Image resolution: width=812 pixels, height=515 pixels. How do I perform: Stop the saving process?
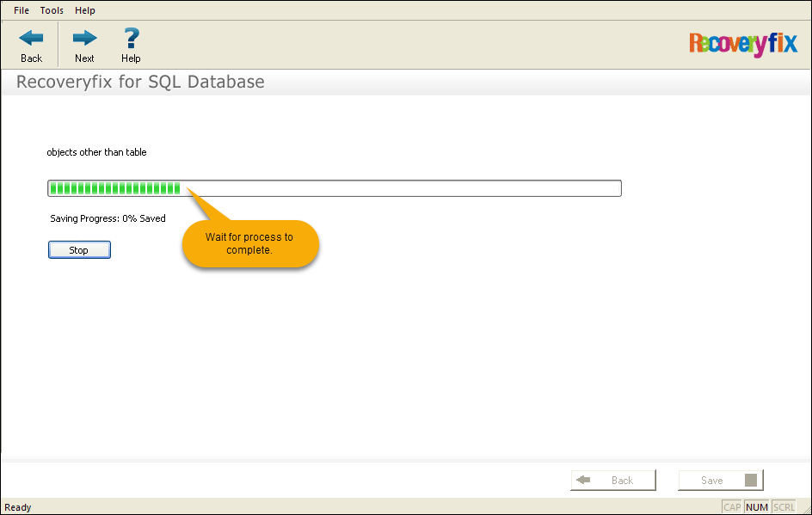click(x=79, y=250)
